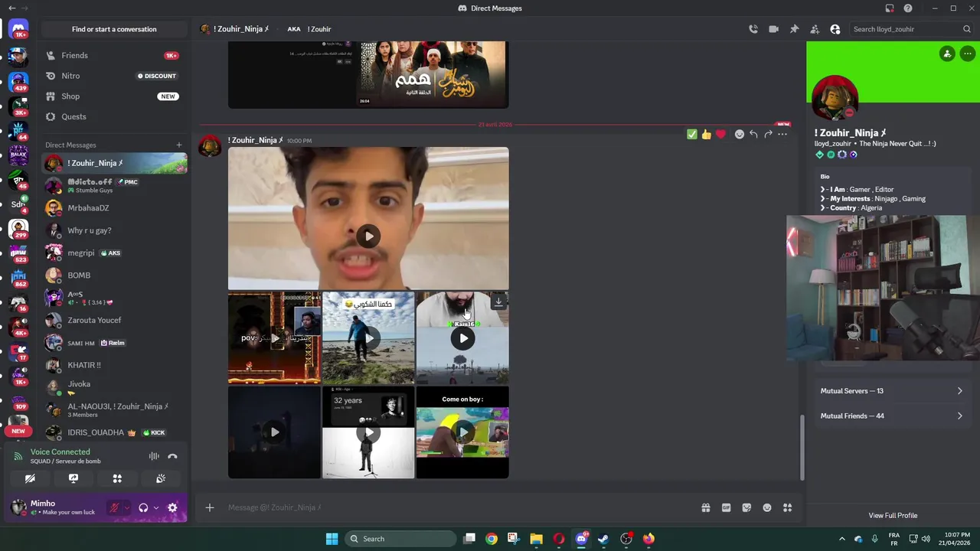Open the GIF picker
The width and height of the screenshot is (980, 551).
pyautogui.click(x=726, y=507)
